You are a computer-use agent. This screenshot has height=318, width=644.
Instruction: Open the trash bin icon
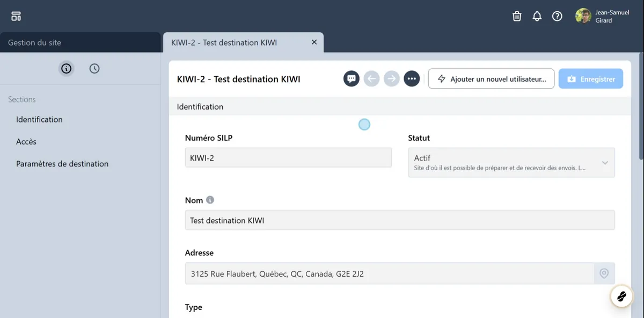(x=517, y=16)
